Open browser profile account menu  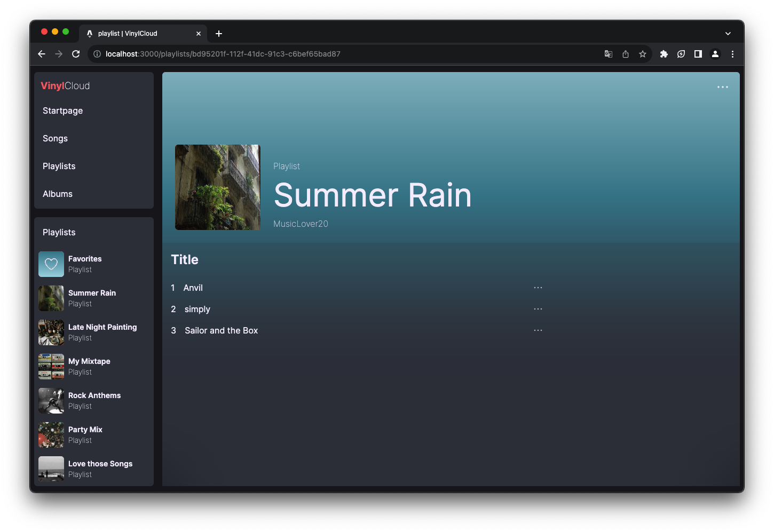tap(715, 54)
